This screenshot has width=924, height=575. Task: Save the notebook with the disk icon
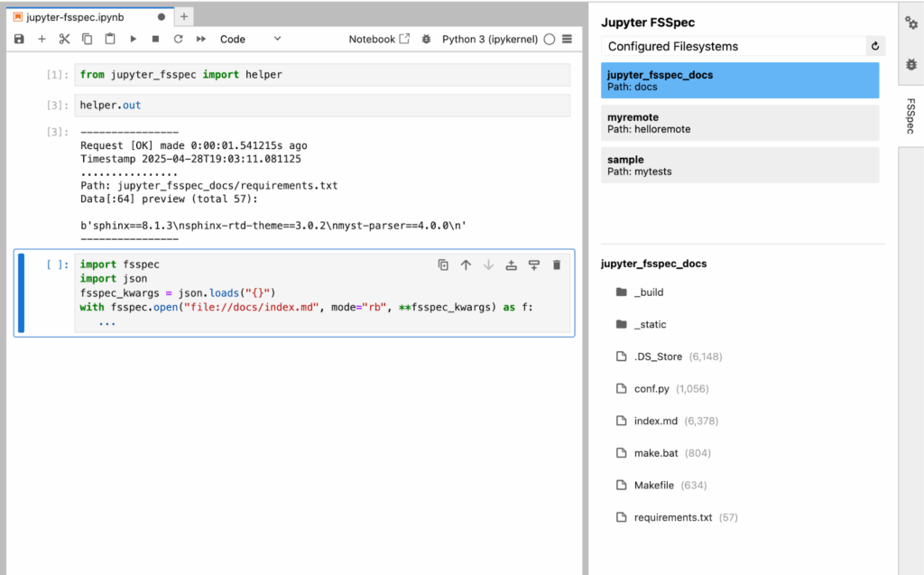[19, 39]
